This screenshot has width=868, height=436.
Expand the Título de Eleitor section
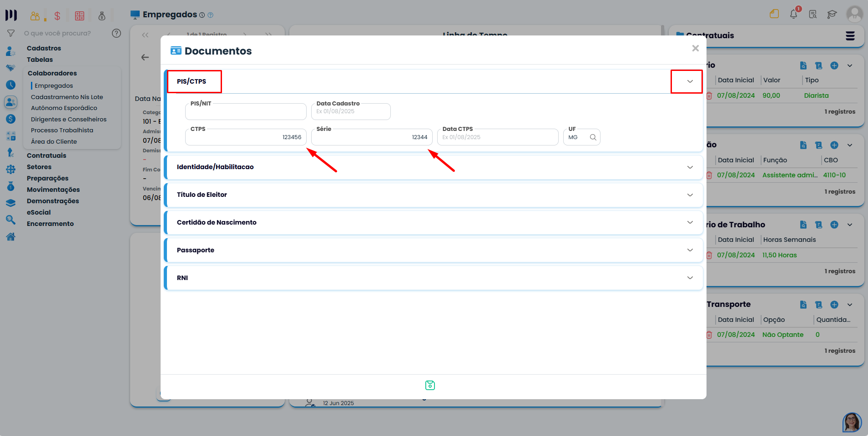(690, 195)
